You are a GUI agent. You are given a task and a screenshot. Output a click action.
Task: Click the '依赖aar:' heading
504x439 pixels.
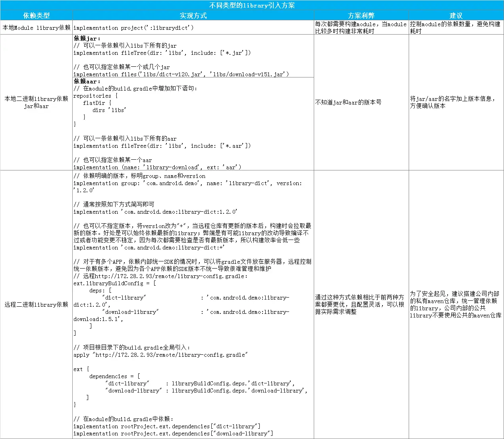tap(87, 81)
